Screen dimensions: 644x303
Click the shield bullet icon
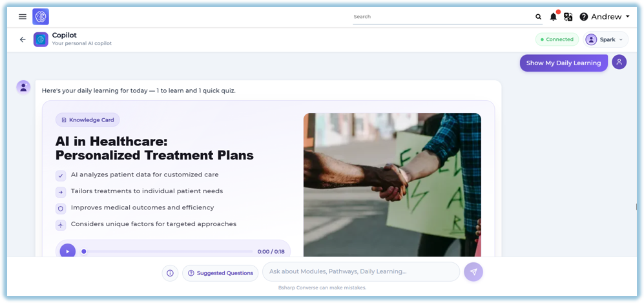click(x=61, y=209)
